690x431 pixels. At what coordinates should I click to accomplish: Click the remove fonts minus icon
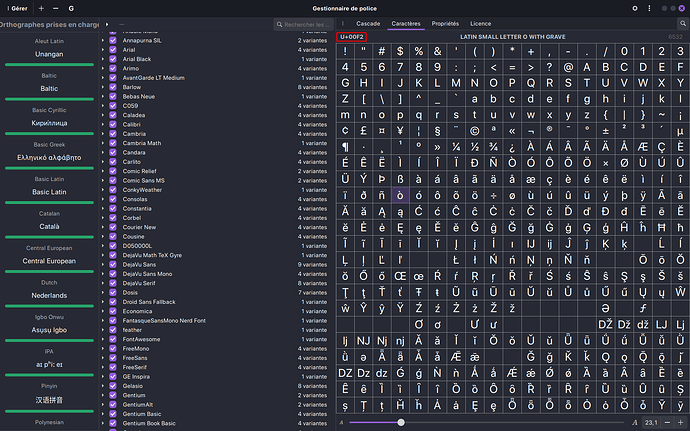point(55,8)
